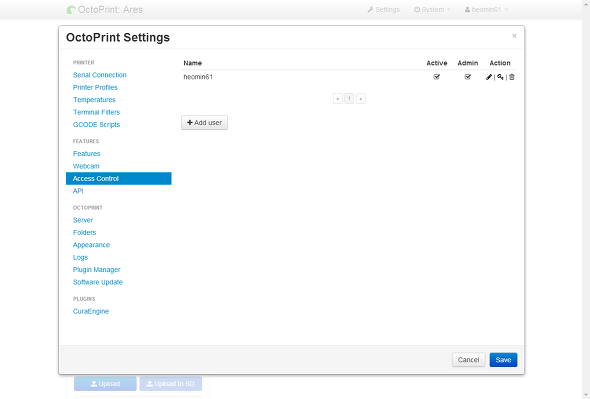Go to Software Update settings
Image resolution: width=590 pixels, height=399 pixels.
pyautogui.click(x=98, y=282)
